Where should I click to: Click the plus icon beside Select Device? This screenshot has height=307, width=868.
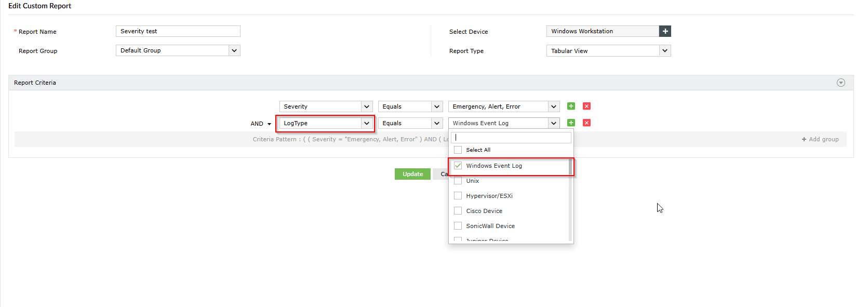(665, 31)
